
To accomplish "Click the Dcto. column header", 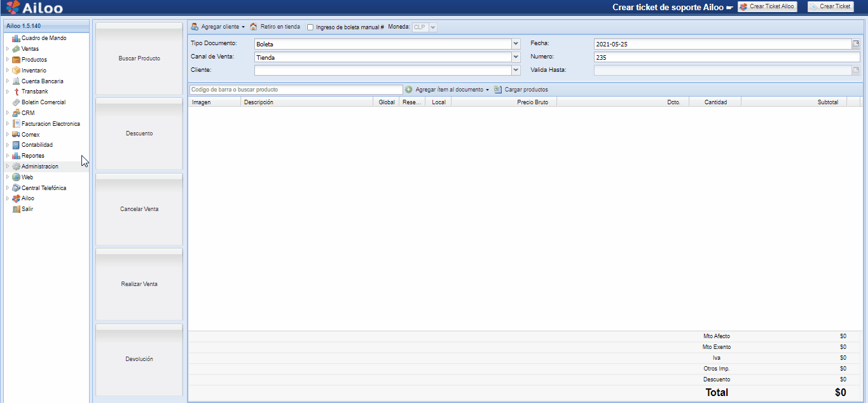I will coord(623,102).
